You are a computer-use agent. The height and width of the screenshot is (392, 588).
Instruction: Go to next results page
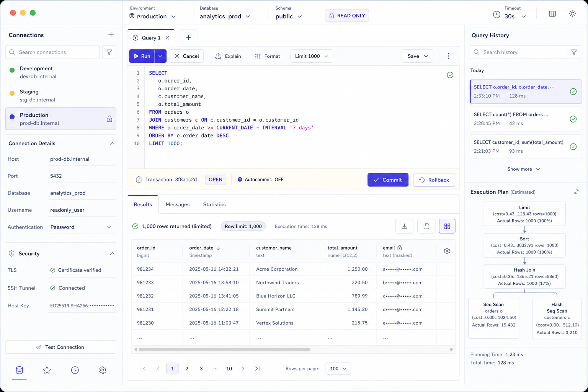point(243,369)
